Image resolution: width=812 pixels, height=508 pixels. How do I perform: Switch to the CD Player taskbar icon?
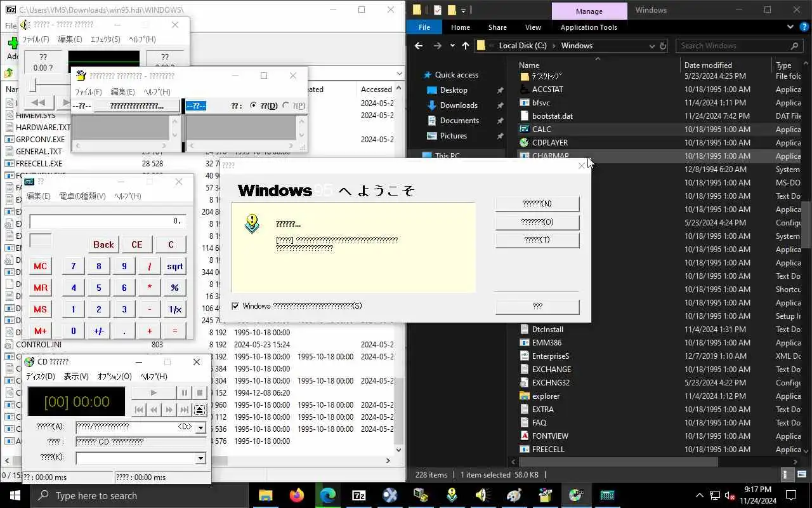(x=576, y=495)
